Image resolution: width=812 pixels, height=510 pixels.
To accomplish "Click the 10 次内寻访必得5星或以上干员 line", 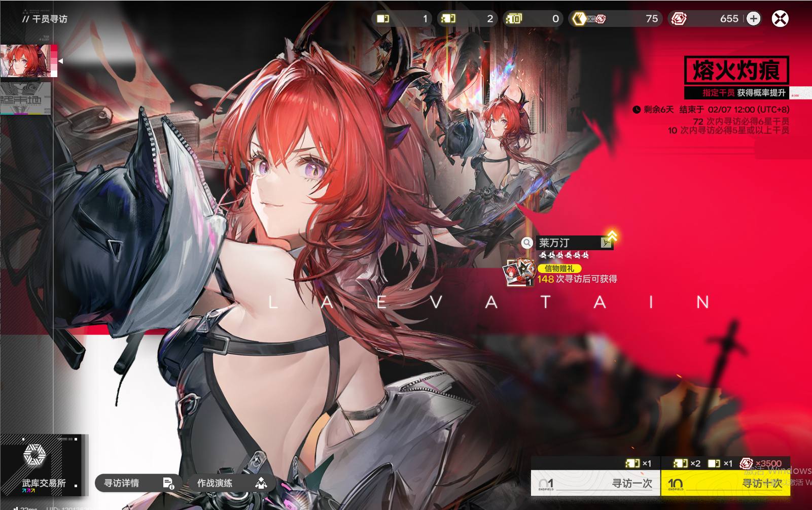I will [728, 130].
